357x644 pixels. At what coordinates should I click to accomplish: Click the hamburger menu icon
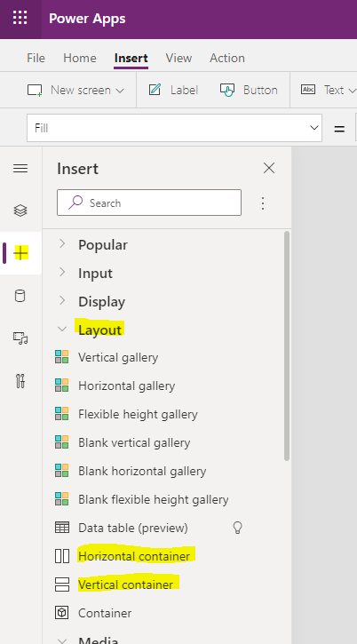click(20, 169)
